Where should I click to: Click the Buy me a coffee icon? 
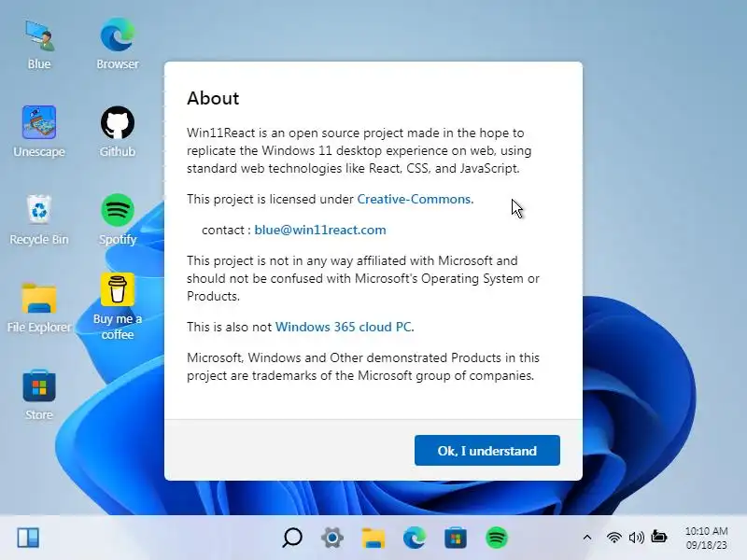[118, 307]
